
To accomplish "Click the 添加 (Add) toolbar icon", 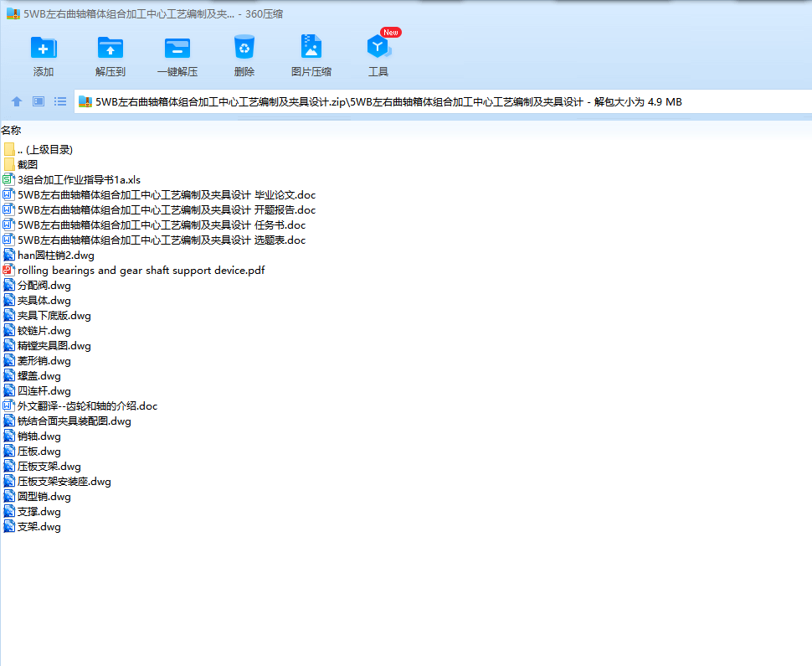I will 44,48.
